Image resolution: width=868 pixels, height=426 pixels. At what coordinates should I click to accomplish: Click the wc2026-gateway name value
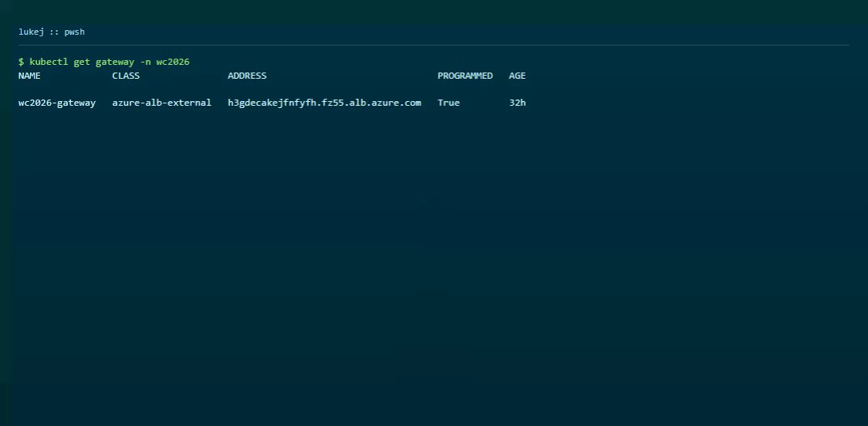point(57,103)
